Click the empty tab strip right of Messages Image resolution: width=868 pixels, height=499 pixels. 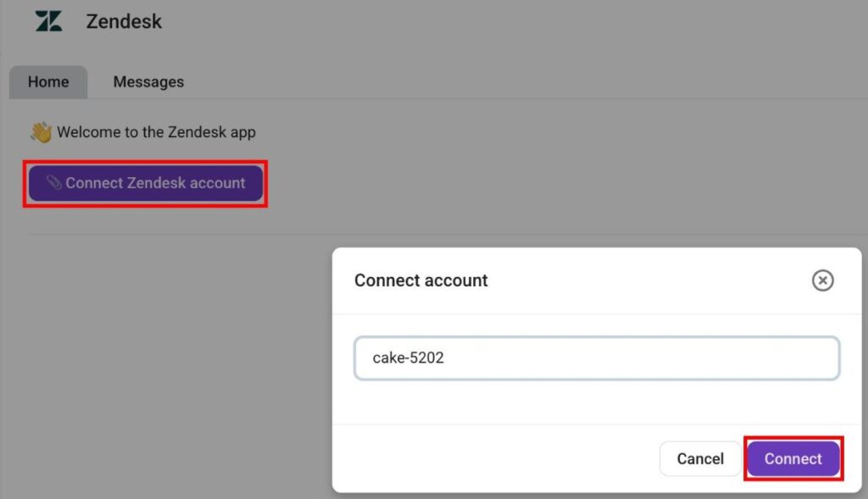[509, 82]
